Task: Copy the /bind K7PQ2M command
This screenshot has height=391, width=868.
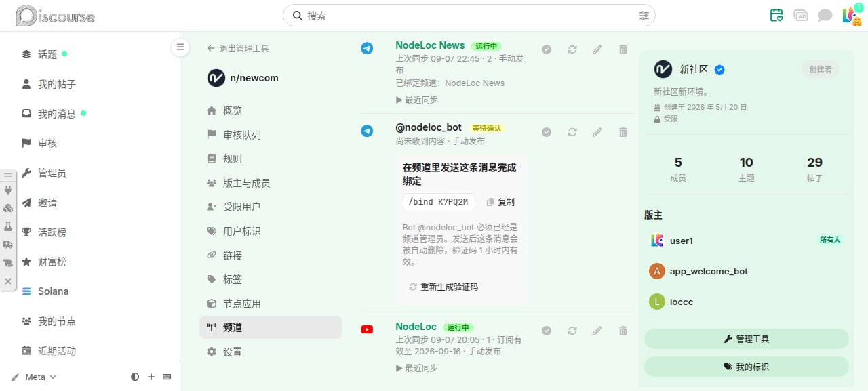Action: click(500, 202)
